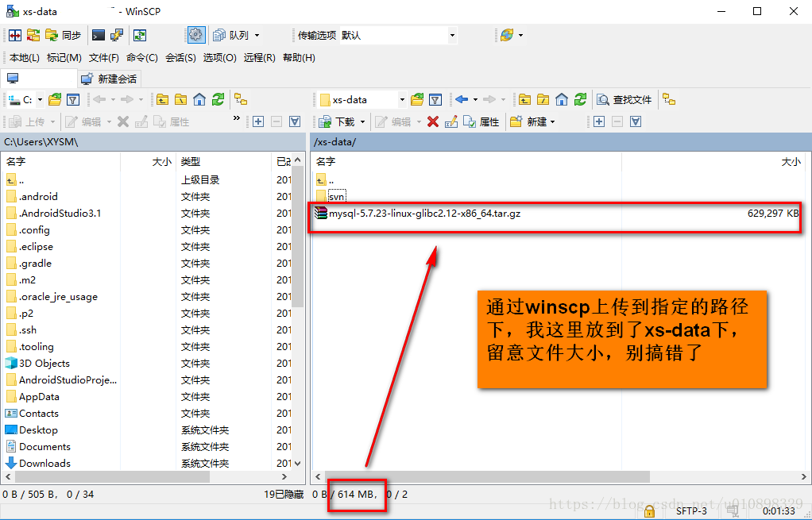The height and width of the screenshot is (520, 812).
Task: Go to local home directory icon
Action: pos(199,99)
